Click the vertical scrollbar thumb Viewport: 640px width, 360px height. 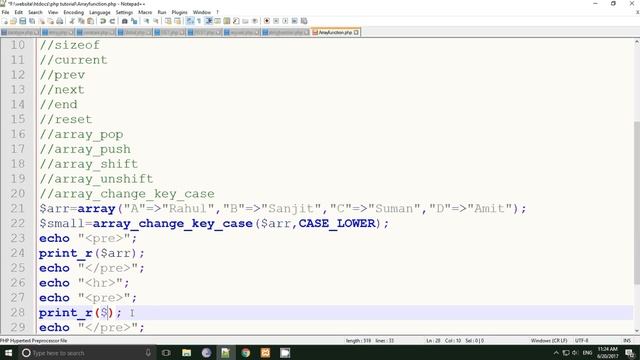point(636,203)
